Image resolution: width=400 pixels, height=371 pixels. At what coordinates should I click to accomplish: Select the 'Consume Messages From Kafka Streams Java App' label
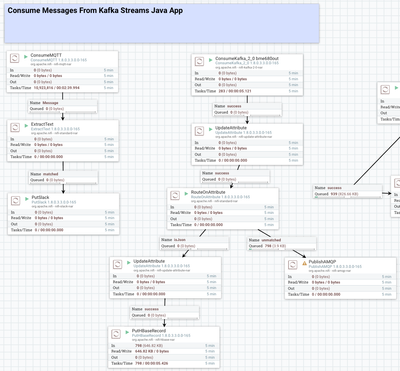162,23
